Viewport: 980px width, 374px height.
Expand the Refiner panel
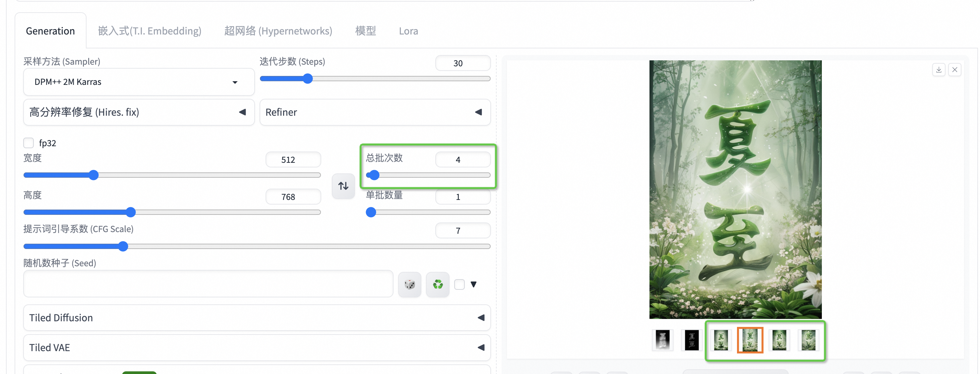(375, 112)
